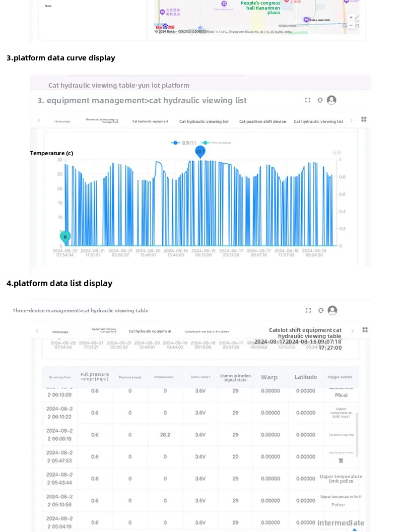Click the Meal trigger event cell
The height and width of the screenshot is (532, 403).
point(341,395)
